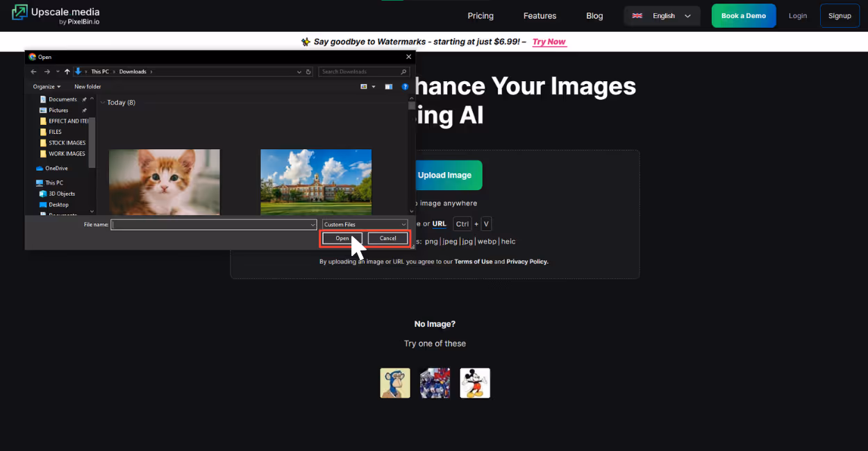Click Book a Demo button
This screenshot has width=868, height=451.
coord(744,15)
